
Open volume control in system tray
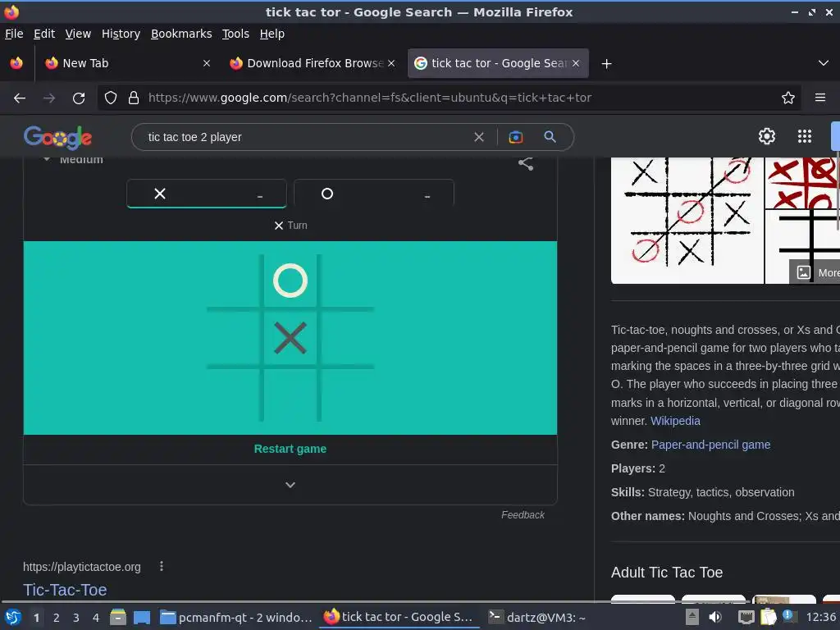pyautogui.click(x=715, y=617)
